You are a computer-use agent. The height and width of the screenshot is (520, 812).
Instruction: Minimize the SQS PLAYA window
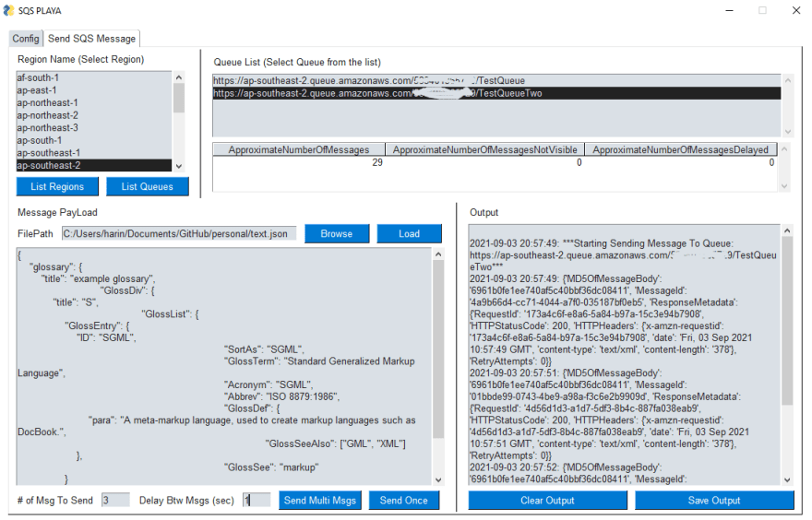tap(729, 10)
